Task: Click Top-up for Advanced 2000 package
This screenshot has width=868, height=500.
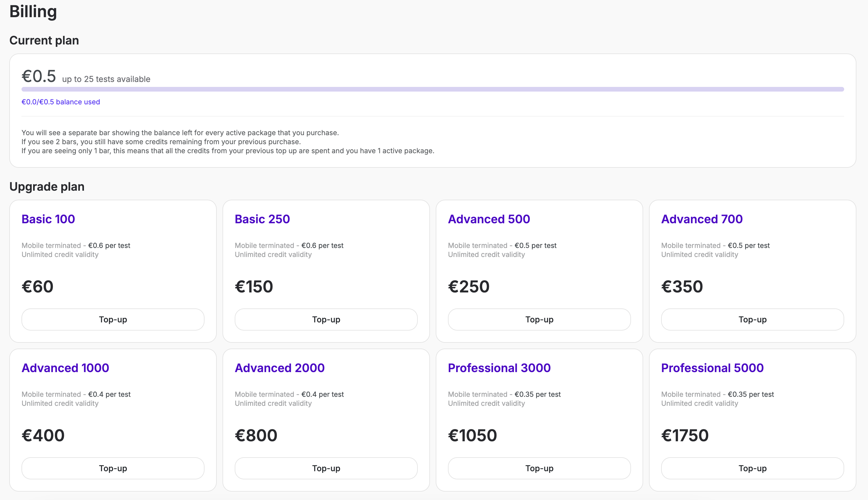Action: pos(326,468)
